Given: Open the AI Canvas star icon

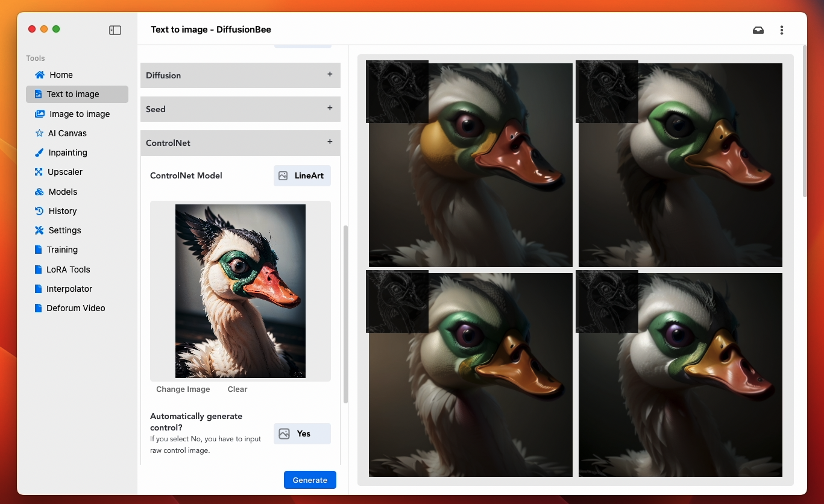Looking at the screenshot, I should [x=40, y=133].
